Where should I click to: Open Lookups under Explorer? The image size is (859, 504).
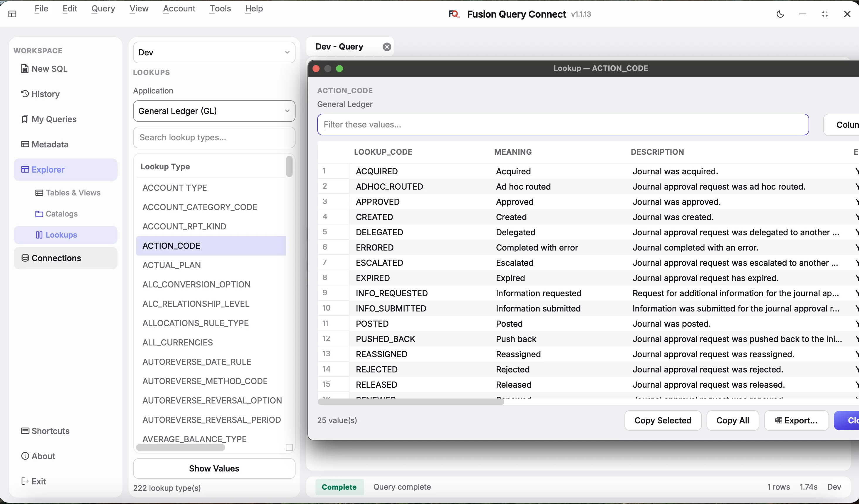pos(65,235)
